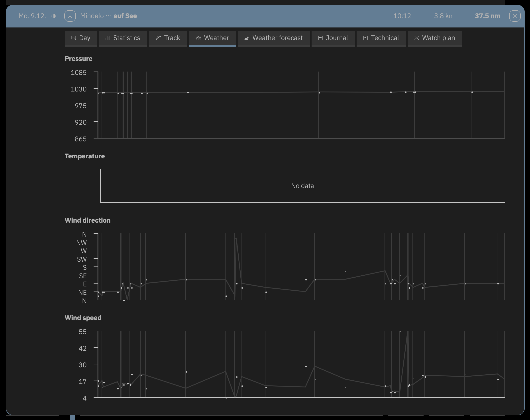
Task: Click the Track route icon
Action: 158,38
